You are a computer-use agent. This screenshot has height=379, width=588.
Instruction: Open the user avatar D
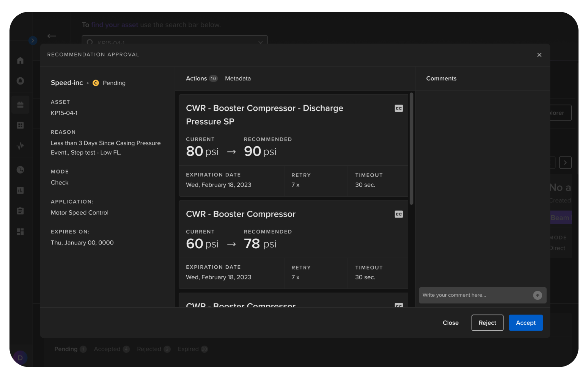pos(20,357)
